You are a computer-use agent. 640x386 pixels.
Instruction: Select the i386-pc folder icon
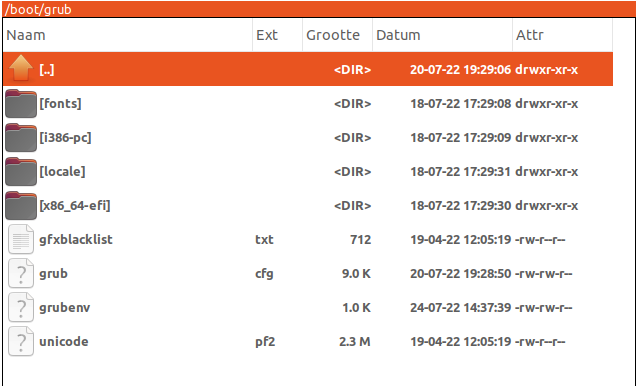[21, 138]
